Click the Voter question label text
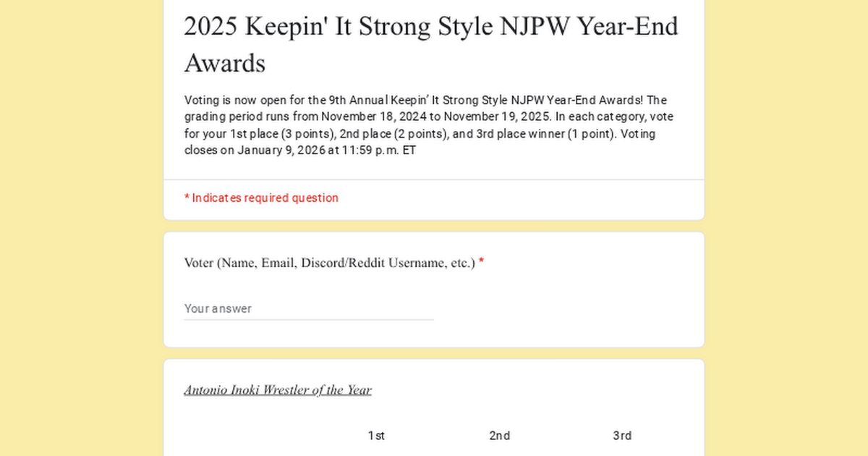This screenshot has width=868, height=456. 329,263
